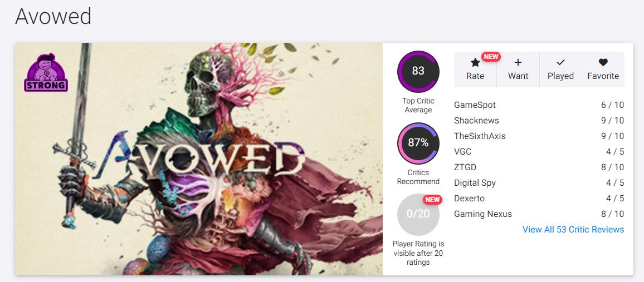Click the red NEW badge on Rate
The height and width of the screenshot is (282, 644).
(x=491, y=57)
